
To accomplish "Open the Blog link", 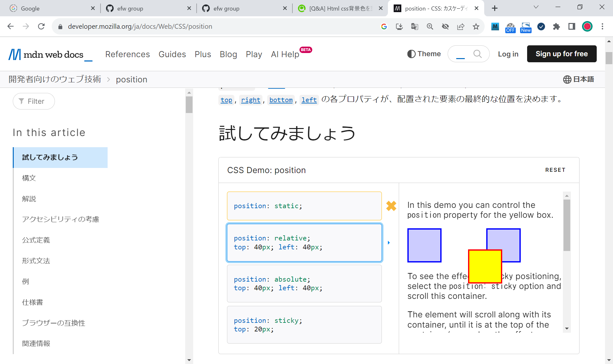I will tap(228, 54).
